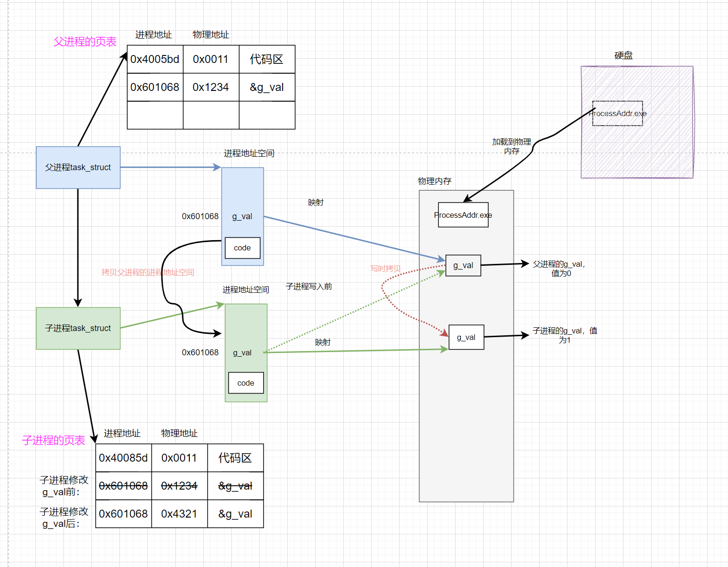The width and height of the screenshot is (728, 567).
Task: Select 代码区 cell in child page table
Action: pos(236,458)
